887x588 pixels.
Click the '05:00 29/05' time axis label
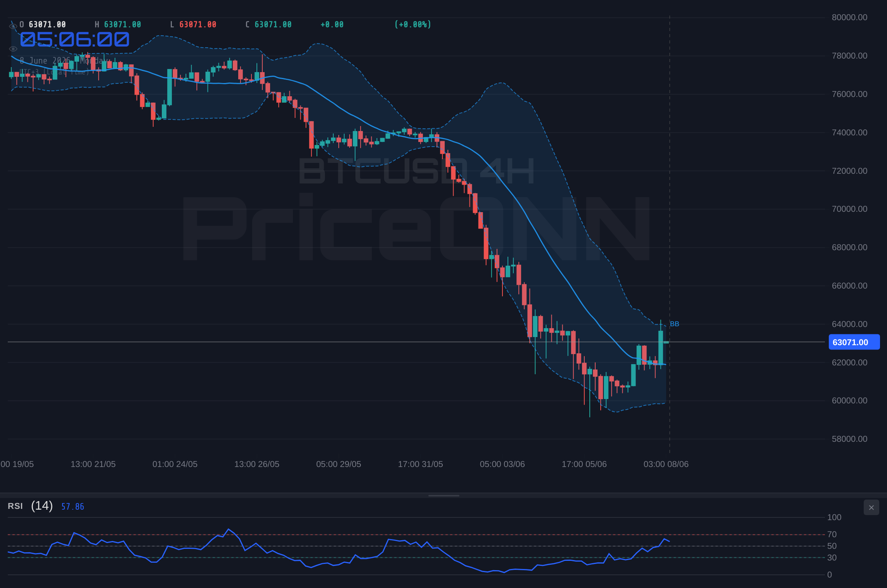click(339, 464)
